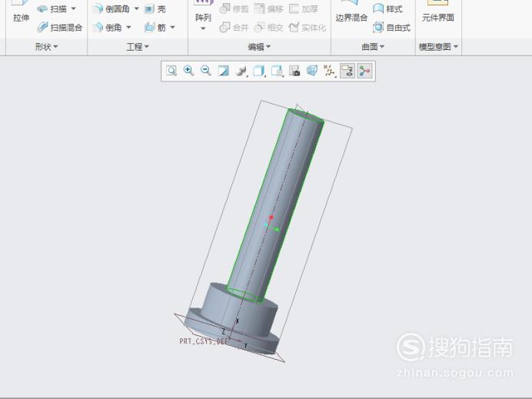
Task: Toggle the Annotation Display icon
Action: 347,71
